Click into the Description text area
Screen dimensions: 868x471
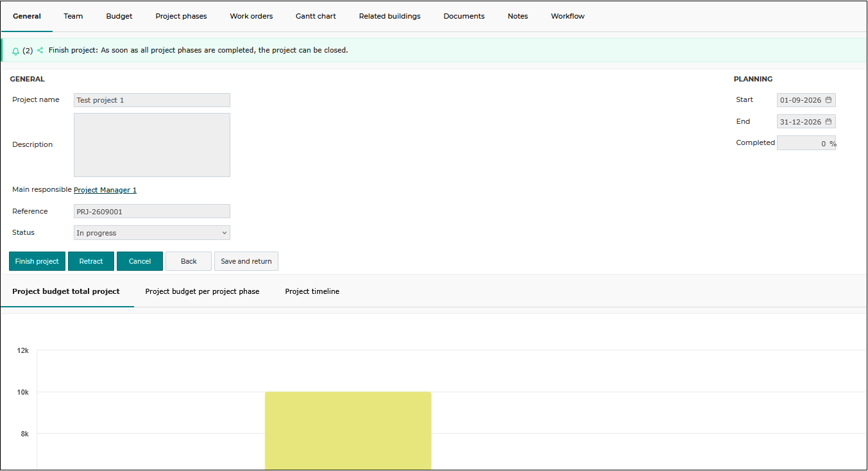[152, 145]
